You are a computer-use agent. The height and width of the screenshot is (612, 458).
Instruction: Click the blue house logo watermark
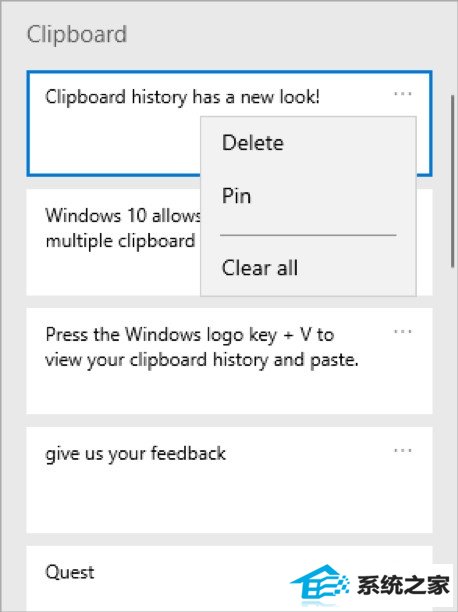(x=319, y=584)
